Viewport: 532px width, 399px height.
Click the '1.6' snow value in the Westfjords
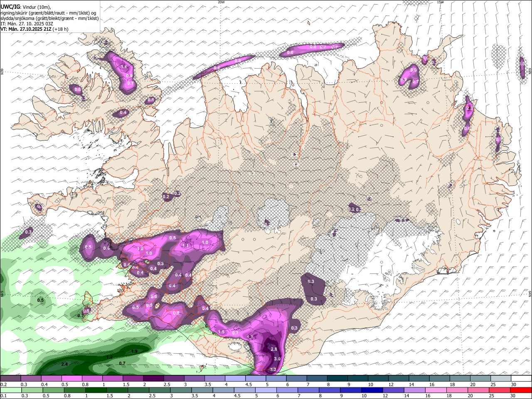coord(123,66)
